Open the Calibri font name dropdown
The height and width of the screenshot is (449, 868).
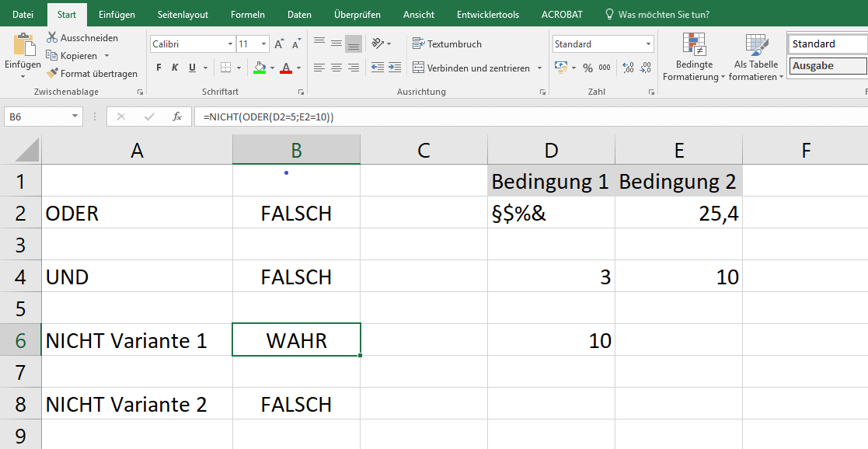(230, 44)
